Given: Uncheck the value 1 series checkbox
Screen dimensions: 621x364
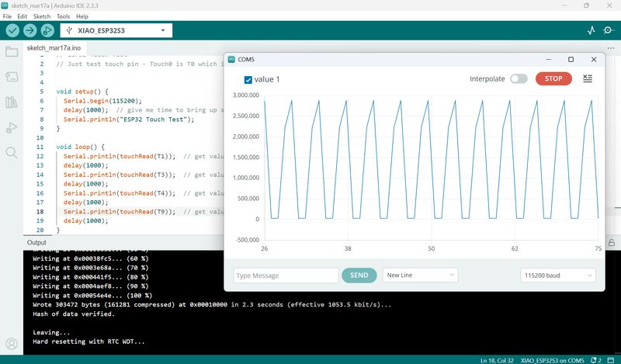Looking at the screenshot, I should pos(248,80).
